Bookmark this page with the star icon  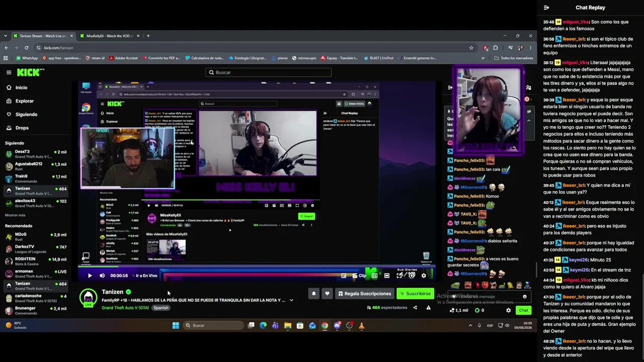pos(471,48)
